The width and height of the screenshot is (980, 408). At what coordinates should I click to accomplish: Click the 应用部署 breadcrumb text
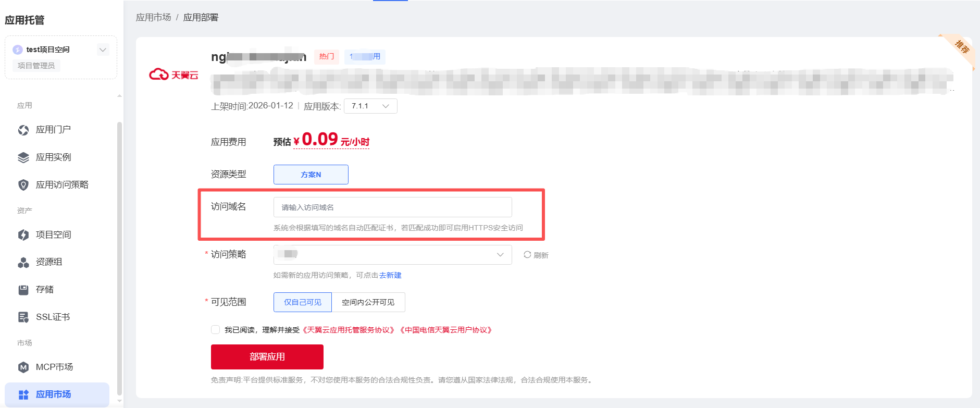click(x=201, y=17)
